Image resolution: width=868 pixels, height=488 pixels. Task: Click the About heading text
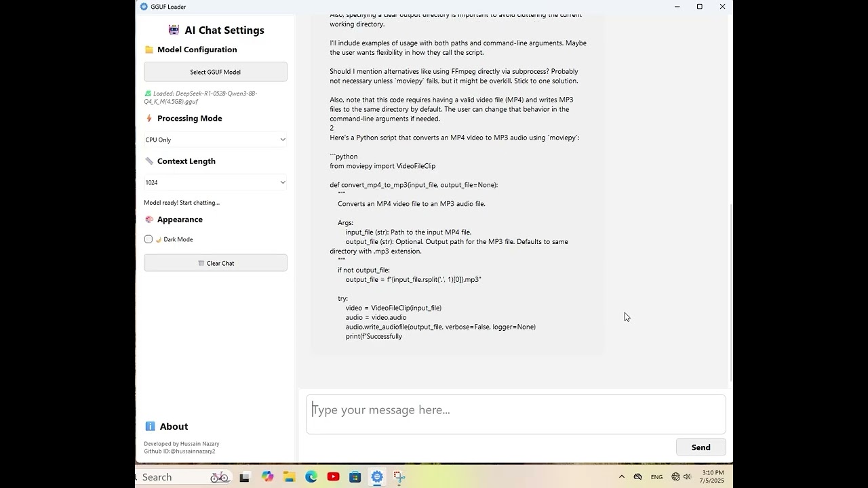(x=174, y=426)
